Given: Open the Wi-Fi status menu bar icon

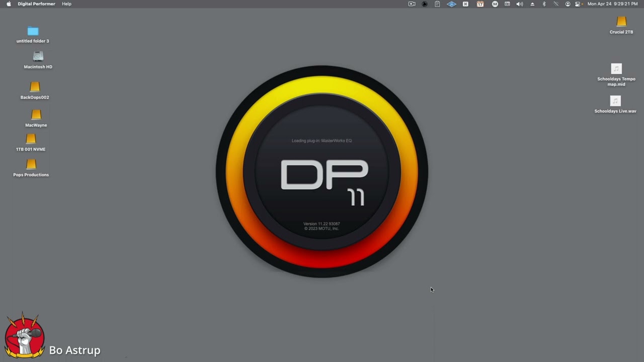Looking at the screenshot, I should coord(556,4).
